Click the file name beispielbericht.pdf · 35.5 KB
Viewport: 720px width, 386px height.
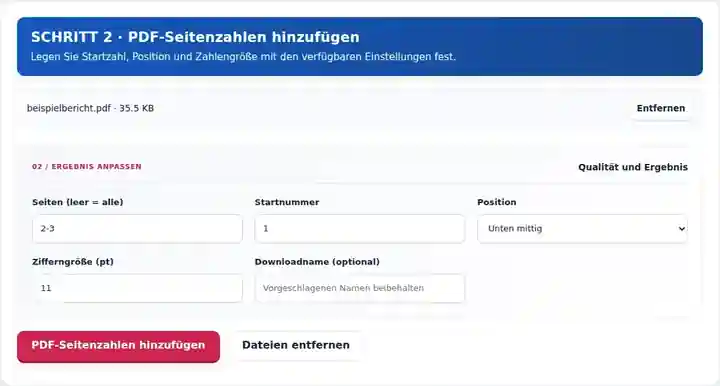[90, 108]
